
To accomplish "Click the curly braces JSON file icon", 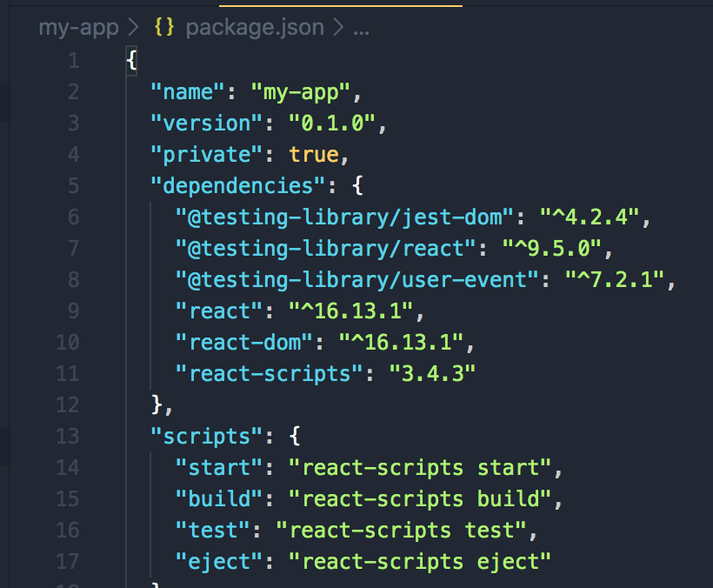I will tap(164, 27).
